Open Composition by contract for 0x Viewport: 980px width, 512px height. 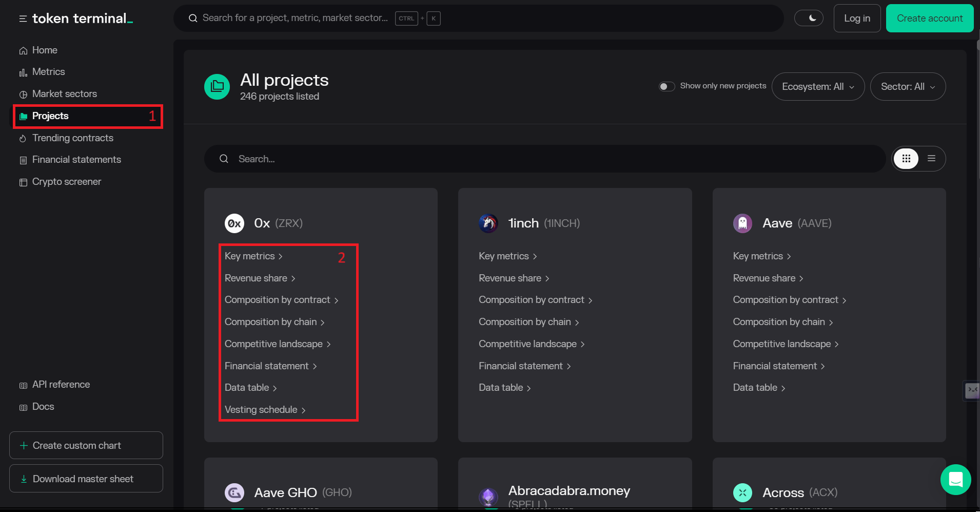click(282, 300)
